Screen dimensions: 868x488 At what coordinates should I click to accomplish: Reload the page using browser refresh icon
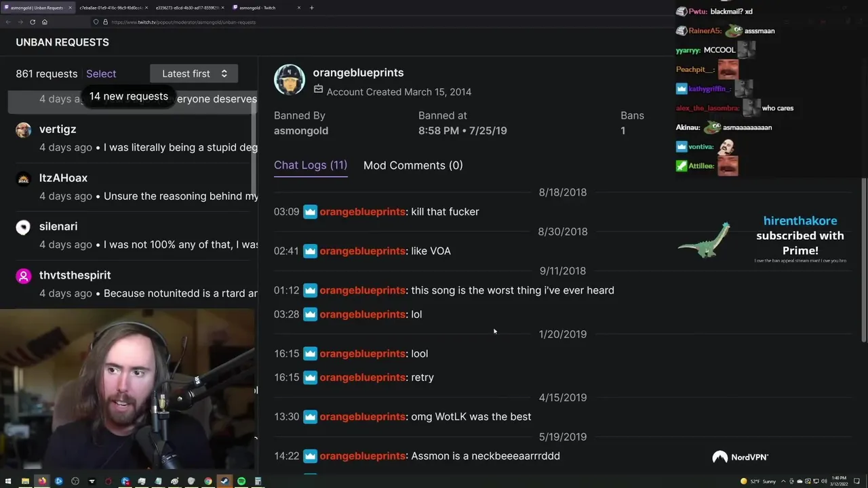[x=33, y=22]
